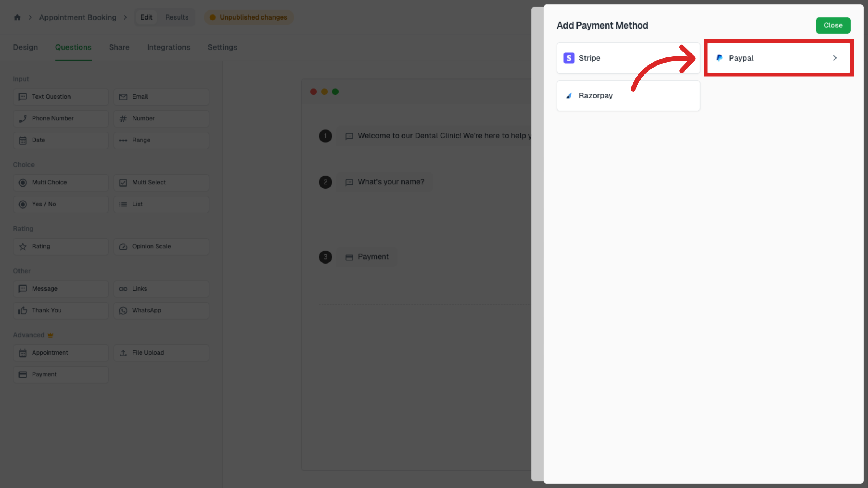This screenshot has width=868, height=488.
Task: Choose the Paypal payment option
Action: pyautogui.click(x=778, y=58)
